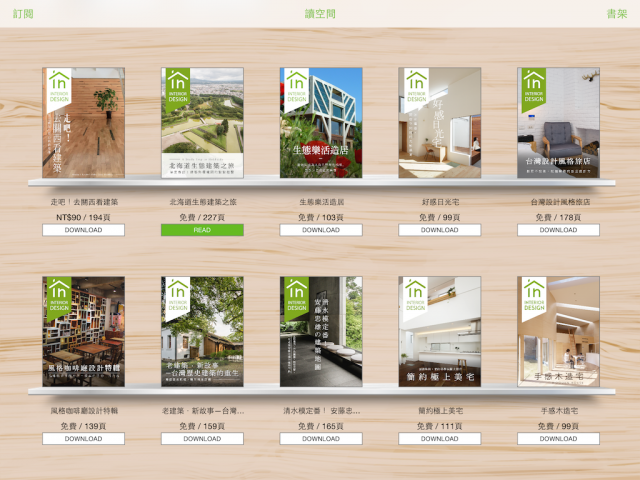Click the title text 台灣設計風格旅店
Image resolution: width=640 pixels, height=480 pixels.
560,202
